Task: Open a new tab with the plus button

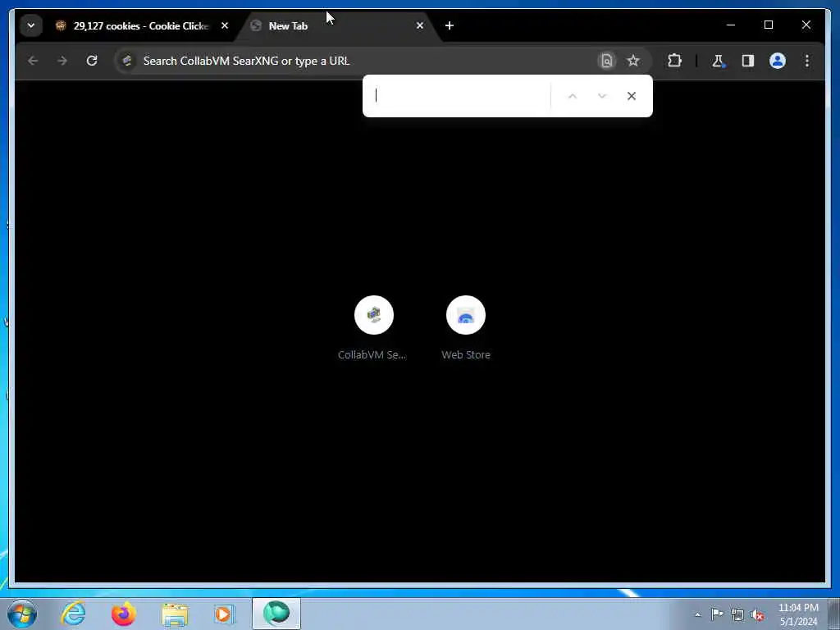Action: click(x=450, y=25)
